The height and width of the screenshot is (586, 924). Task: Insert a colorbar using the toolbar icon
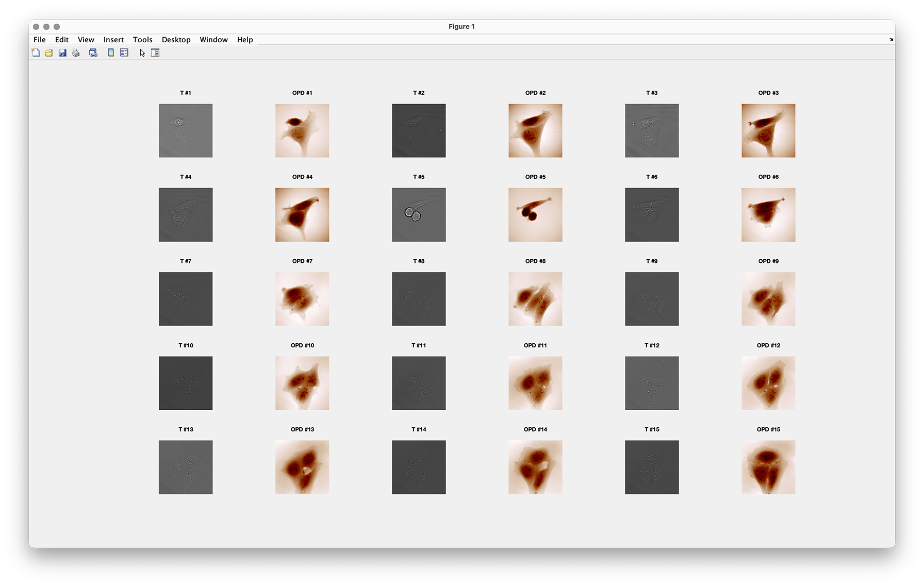(x=111, y=53)
